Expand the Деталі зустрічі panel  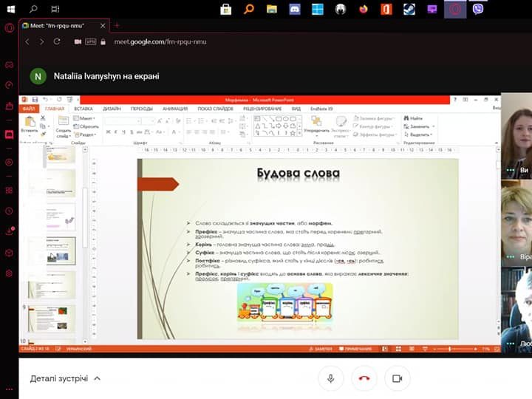(x=65, y=378)
